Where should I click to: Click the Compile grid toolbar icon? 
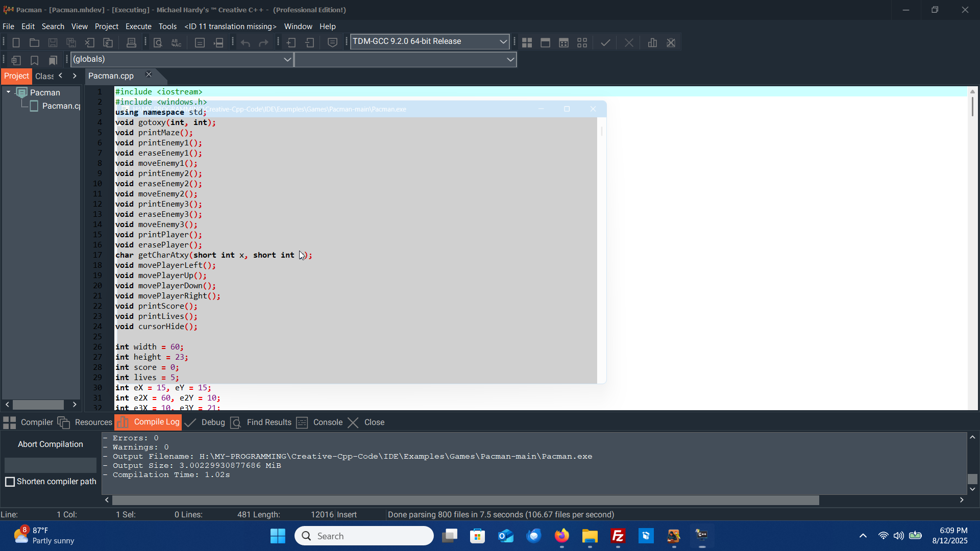point(527,43)
